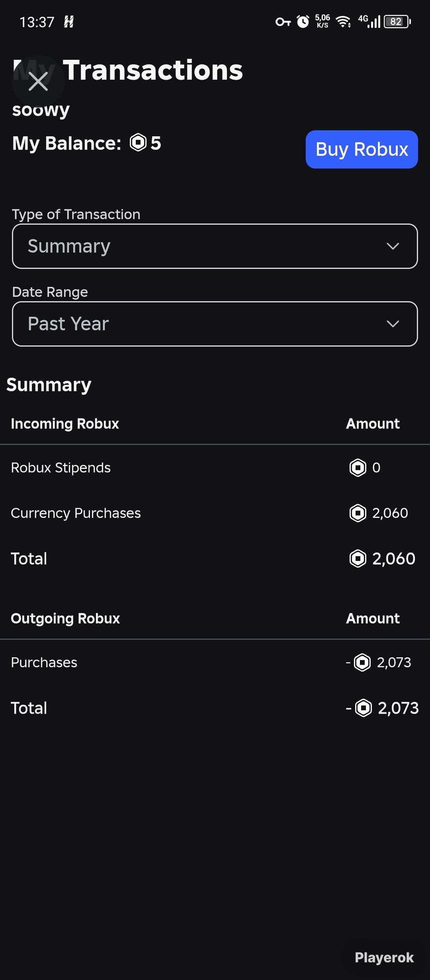Screen dimensions: 430x980
Task: Tap the battery level indicator
Action: [x=397, y=22]
